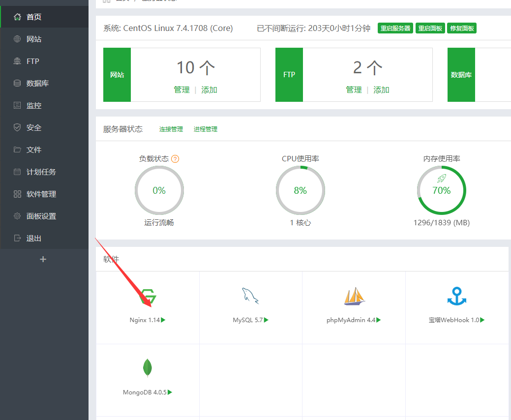Image resolution: width=511 pixels, height=420 pixels.
Task: Click the 内存使用率 70% gauge
Action: [442, 190]
